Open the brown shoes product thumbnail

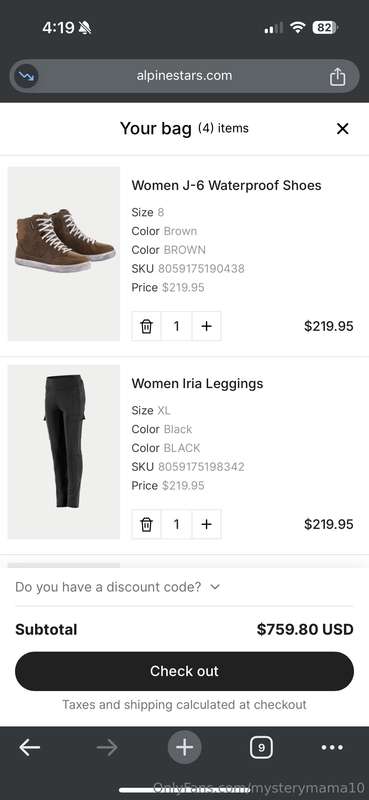(64, 253)
